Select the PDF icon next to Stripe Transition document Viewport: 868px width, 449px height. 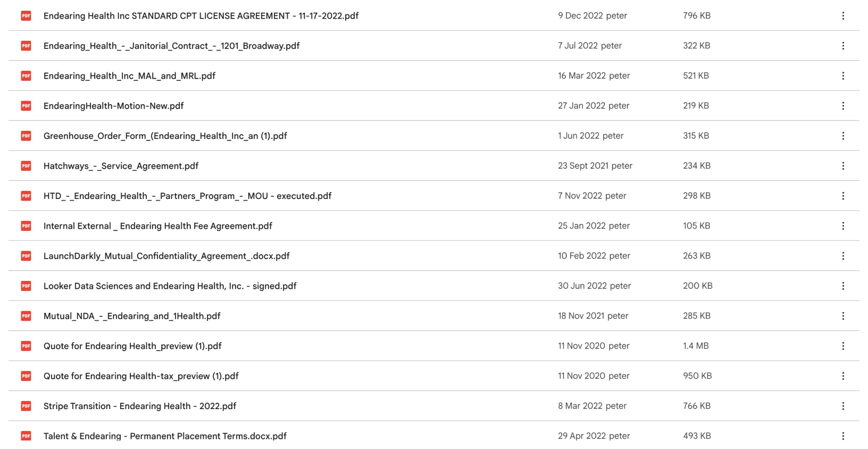(26, 406)
